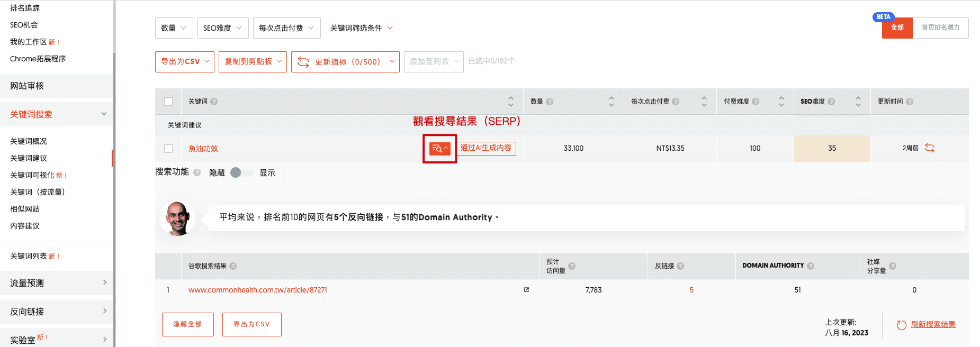
Task: Check the select-all checkbox in table header
Action: coord(168,102)
